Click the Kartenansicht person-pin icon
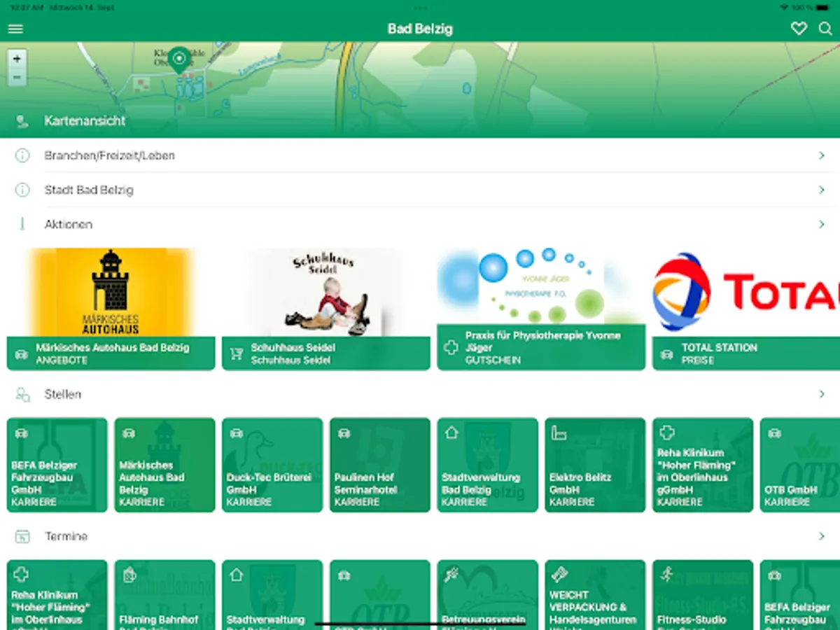 coord(22,121)
